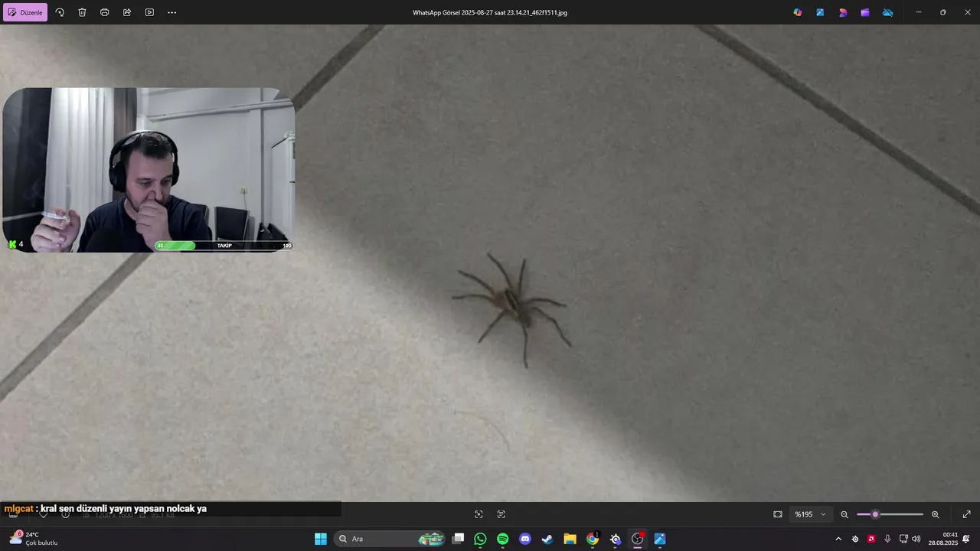Click the TAKİP follower goal progress bar
Viewport: 980px width, 551px height.
pos(224,246)
